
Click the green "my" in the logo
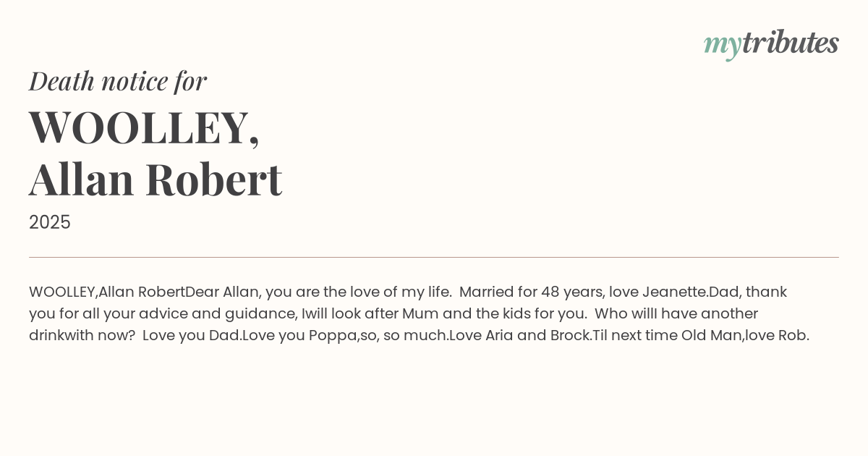tap(722, 45)
